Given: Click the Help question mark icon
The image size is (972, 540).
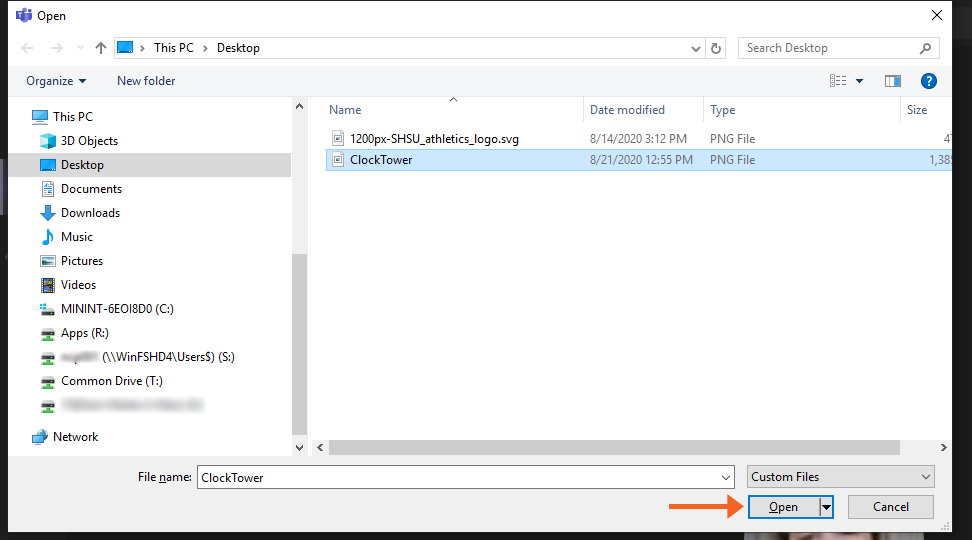Looking at the screenshot, I should point(928,81).
